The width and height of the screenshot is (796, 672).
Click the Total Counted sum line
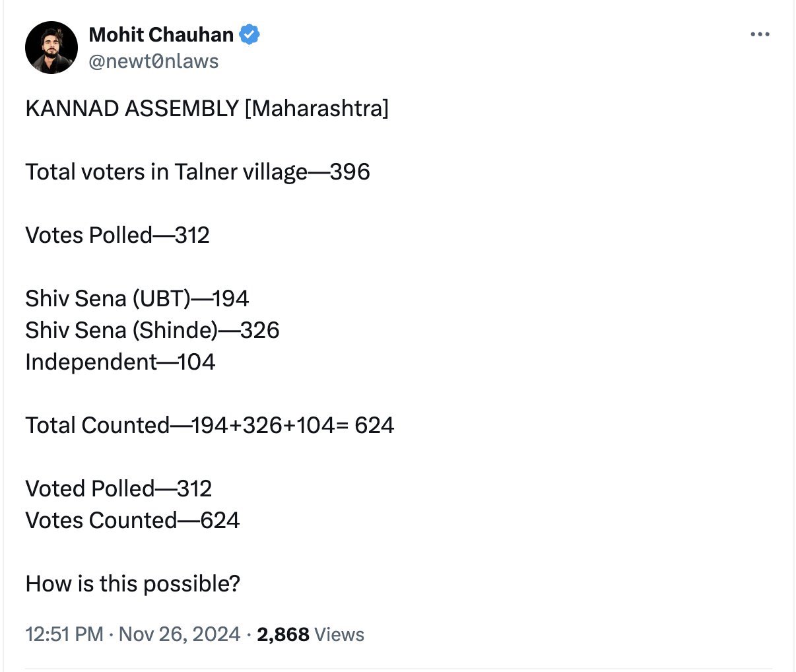[x=209, y=425]
